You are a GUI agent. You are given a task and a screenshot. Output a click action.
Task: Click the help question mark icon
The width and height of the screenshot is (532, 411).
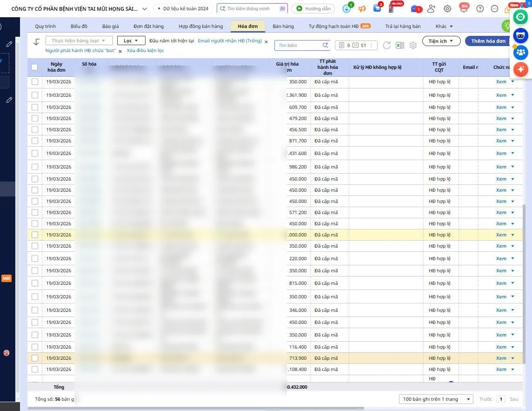480,8
